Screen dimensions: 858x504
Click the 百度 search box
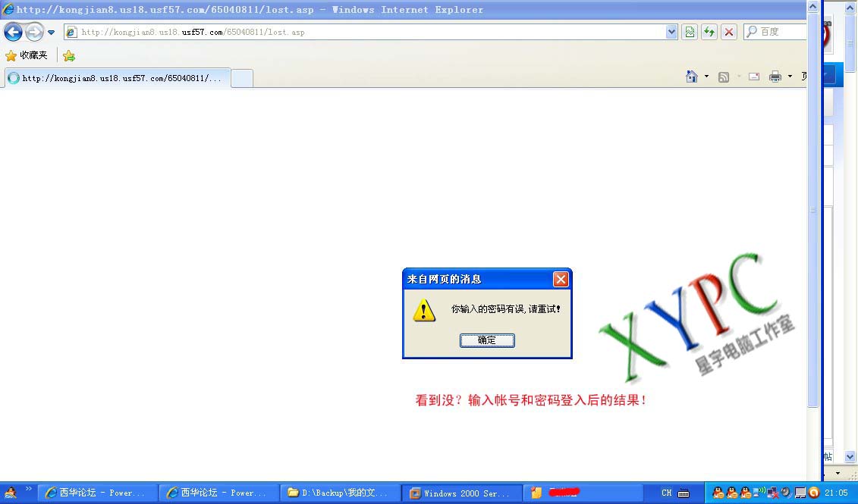pos(775,32)
